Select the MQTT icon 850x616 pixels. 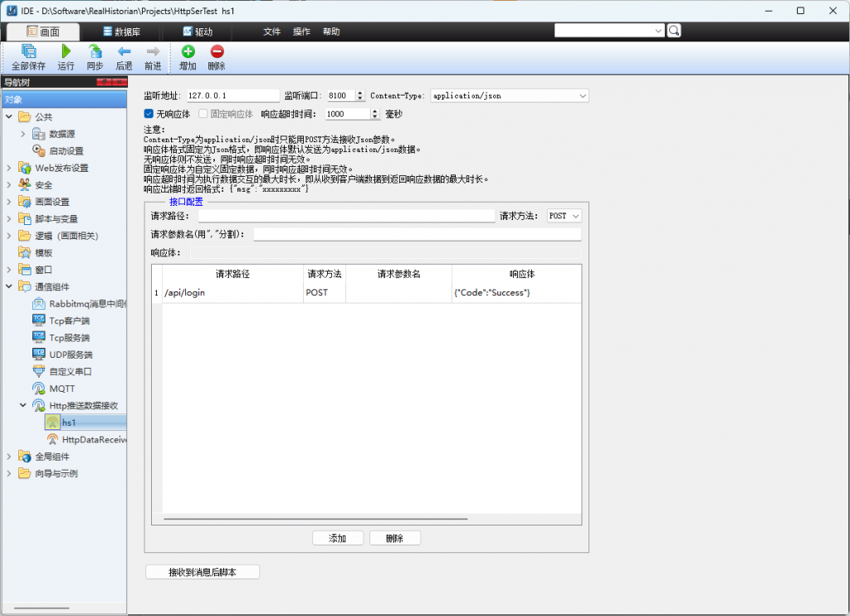pos(38,389)
